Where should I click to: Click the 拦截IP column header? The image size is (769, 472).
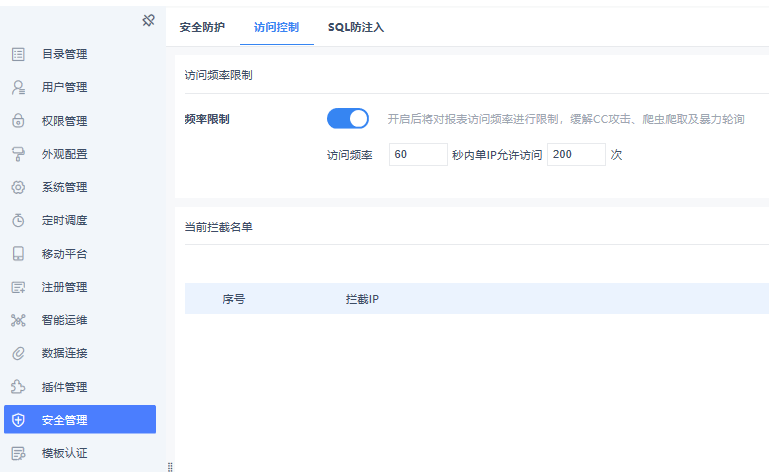point(362,299)
